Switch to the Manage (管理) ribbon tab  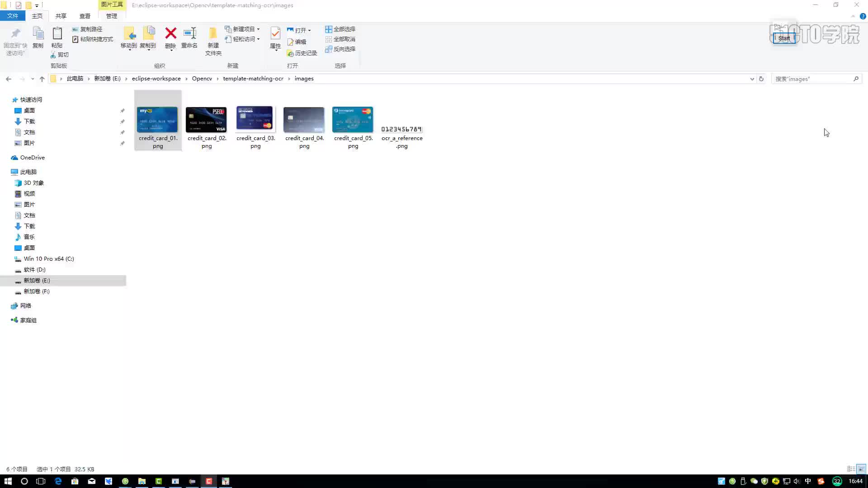click(112, 16)
